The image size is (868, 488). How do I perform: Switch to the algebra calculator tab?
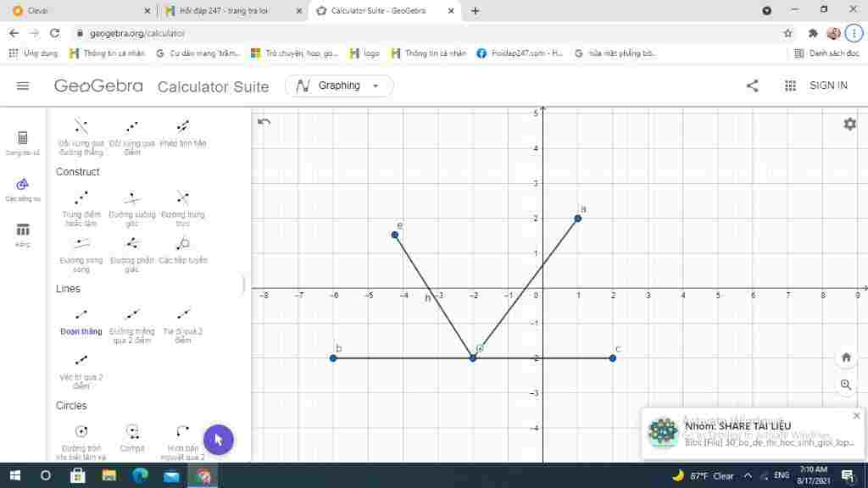[23, 142]
